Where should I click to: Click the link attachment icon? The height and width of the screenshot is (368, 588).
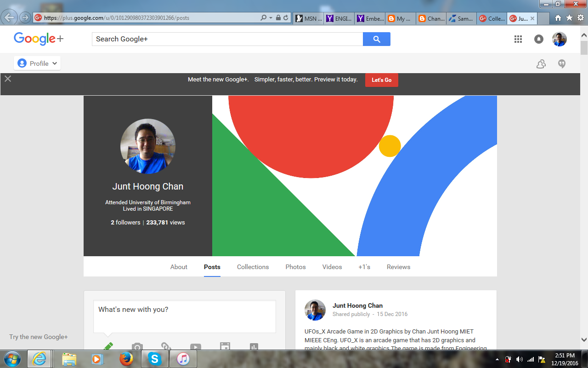click(x=166, y=347)
